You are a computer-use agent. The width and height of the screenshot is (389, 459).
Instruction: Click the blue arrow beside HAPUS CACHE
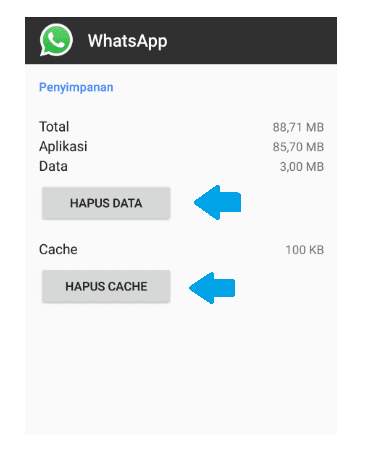coord(212,288)
